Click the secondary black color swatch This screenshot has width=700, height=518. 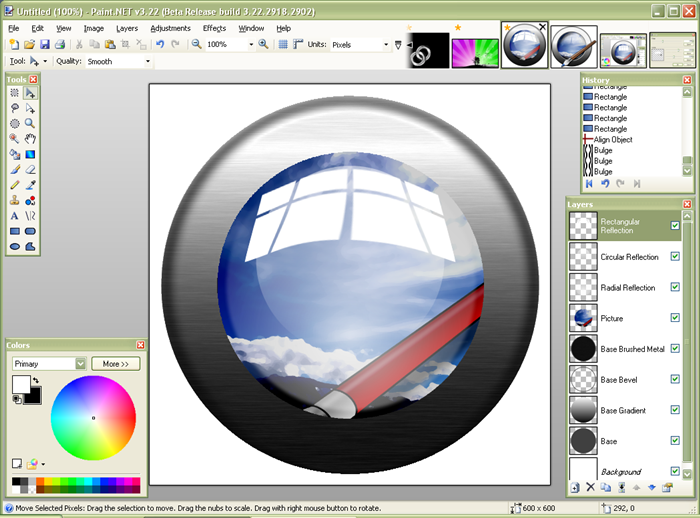[36, 398]
